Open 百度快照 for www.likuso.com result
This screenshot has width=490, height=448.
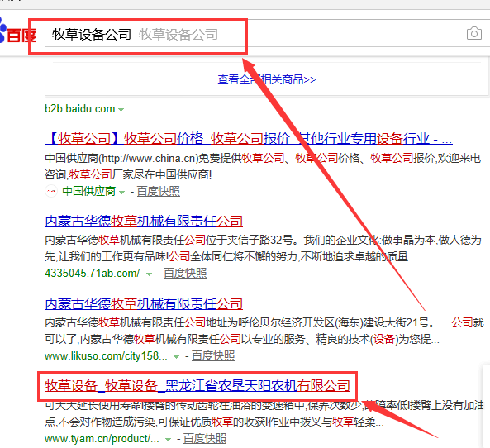point(213,355)
